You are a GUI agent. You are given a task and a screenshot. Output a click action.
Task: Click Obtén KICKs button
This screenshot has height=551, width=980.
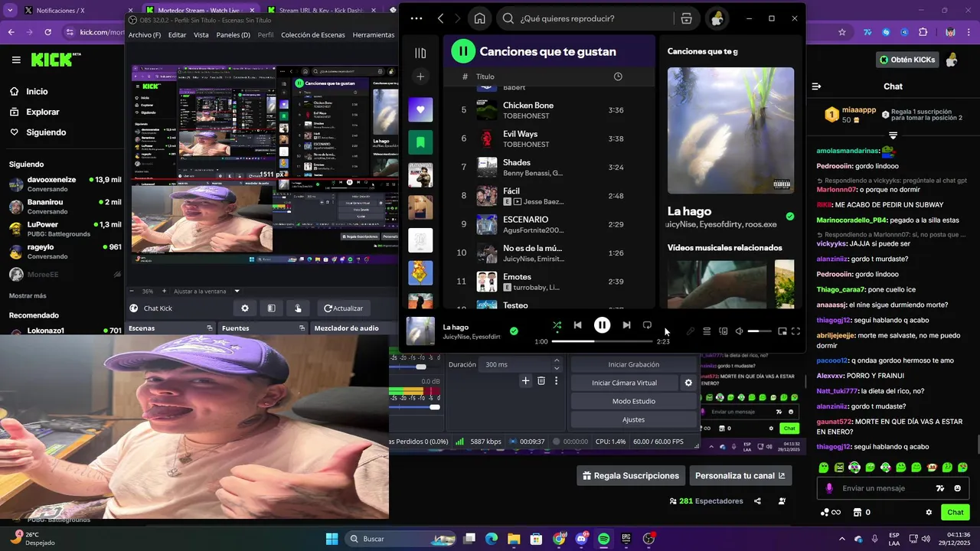click(x=907, y=60)
